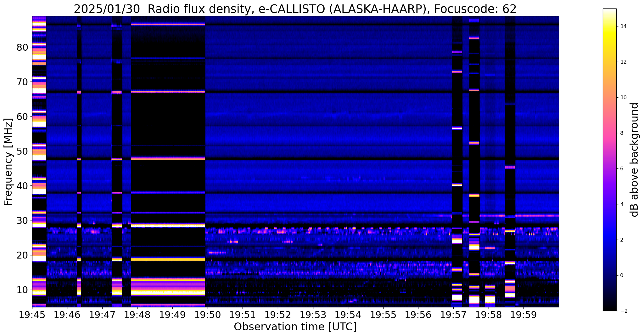The height and width of the screenshot is (336, 644).
Task: Click the 80 MHz frequency tick label
Action: pyautogui.click(x=22, y=47)
